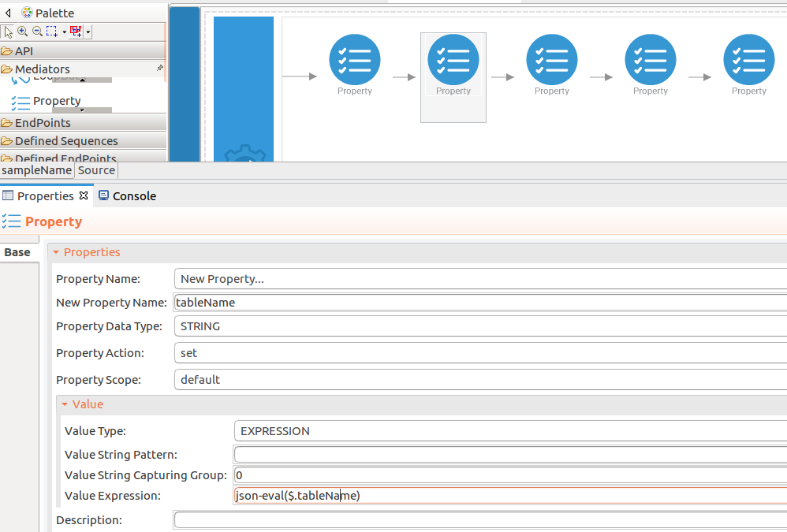Open the Property Action dropdown
Image resolution: width=787 pixels, height=532 pixels.
click(x=480, y=353)
